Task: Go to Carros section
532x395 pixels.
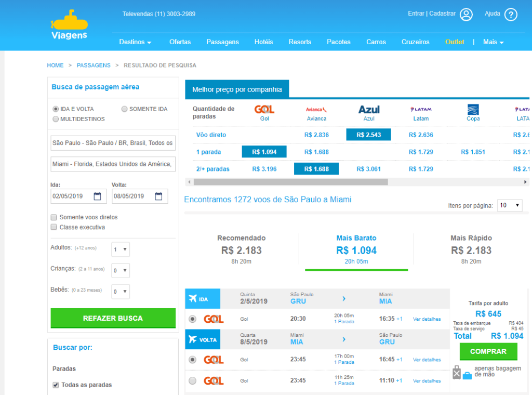Action: click(x=376, y=42)
